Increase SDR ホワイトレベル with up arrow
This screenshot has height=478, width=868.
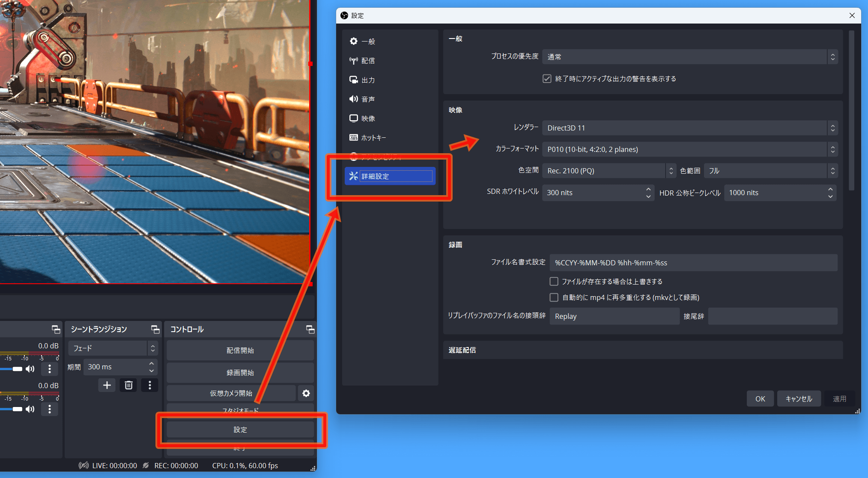coord(648,189)
